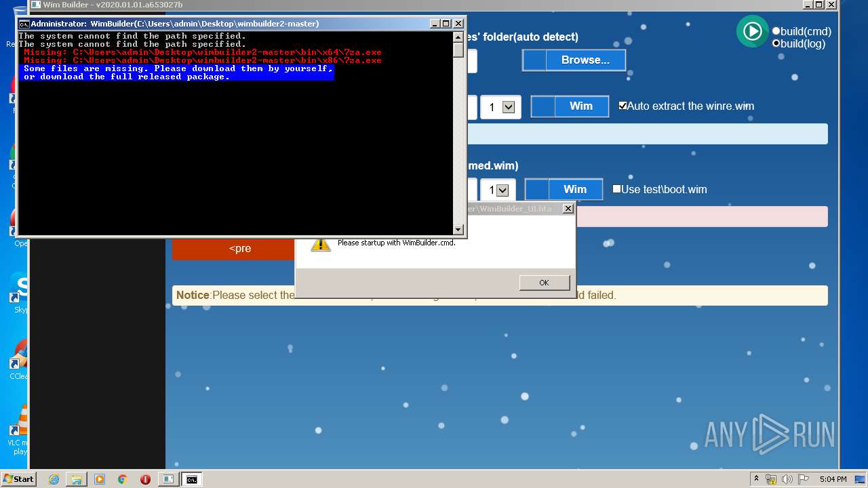This screenshot has width=868, height=488.
Task: Click the light blue path field under Auto extract
Action: point(647,134)
